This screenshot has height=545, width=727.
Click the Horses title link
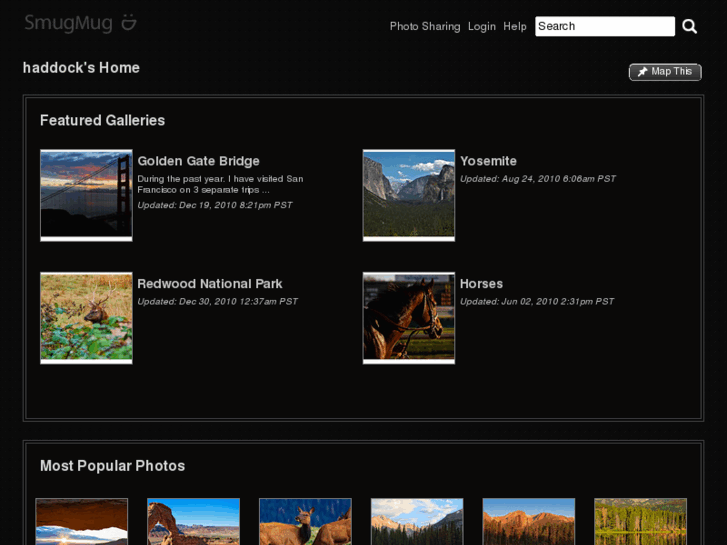pos(481,284)
